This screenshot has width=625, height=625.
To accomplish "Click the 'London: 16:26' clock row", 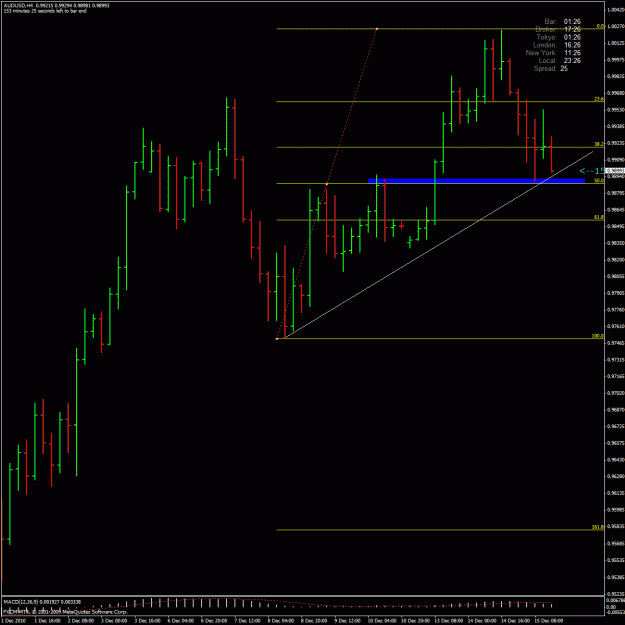I will (557, 45).
